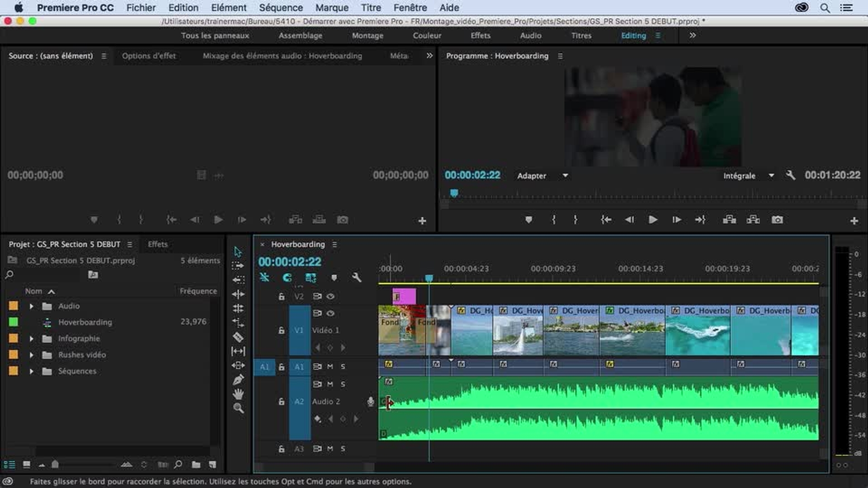Open timeline display settings wrench

357,277
